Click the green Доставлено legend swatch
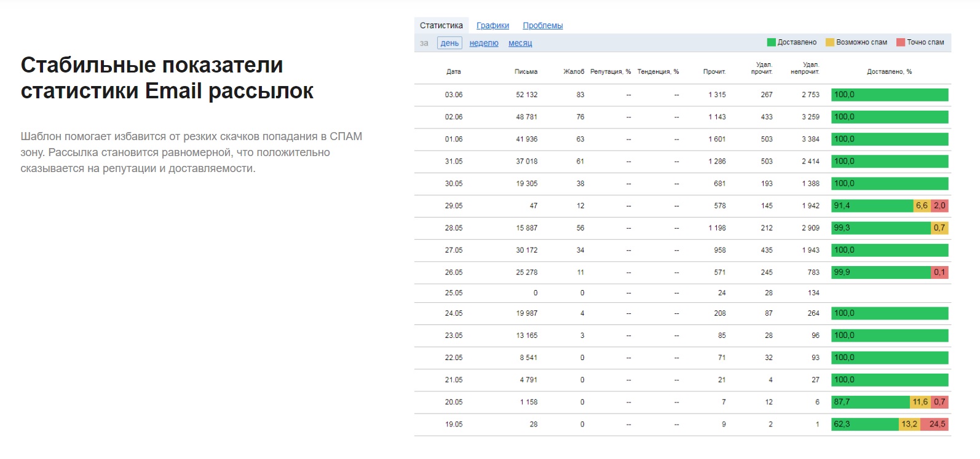This screenshot has width=980, height=459. point(772,42)
